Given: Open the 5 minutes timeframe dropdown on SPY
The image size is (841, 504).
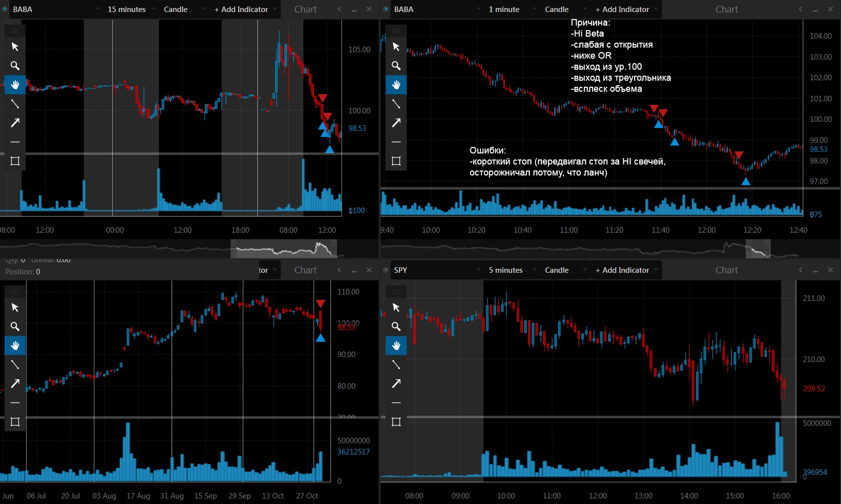Looking at the screenshot, I should [x=512, y=270].
